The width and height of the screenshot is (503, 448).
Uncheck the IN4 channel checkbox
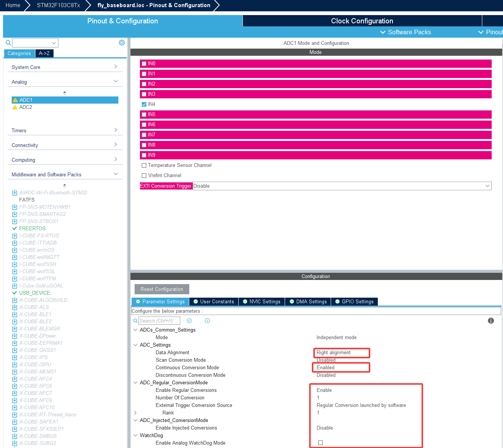[x=144, y=104]
